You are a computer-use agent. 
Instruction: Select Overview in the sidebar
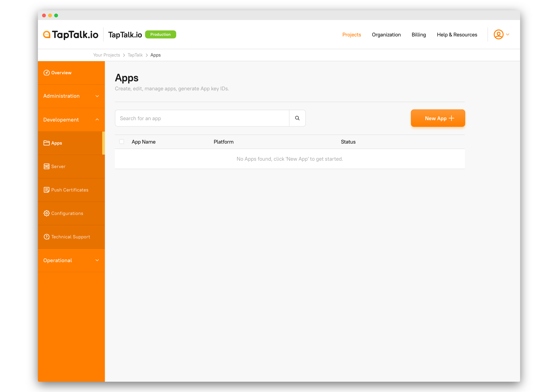tap(71, 73)
